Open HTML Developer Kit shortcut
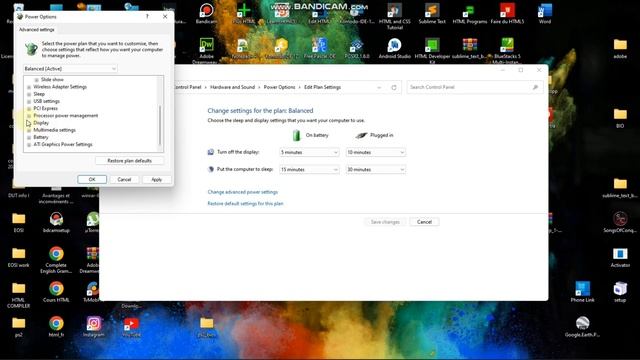Viewport: 640px width, 360px height. (x=432, y=50)
